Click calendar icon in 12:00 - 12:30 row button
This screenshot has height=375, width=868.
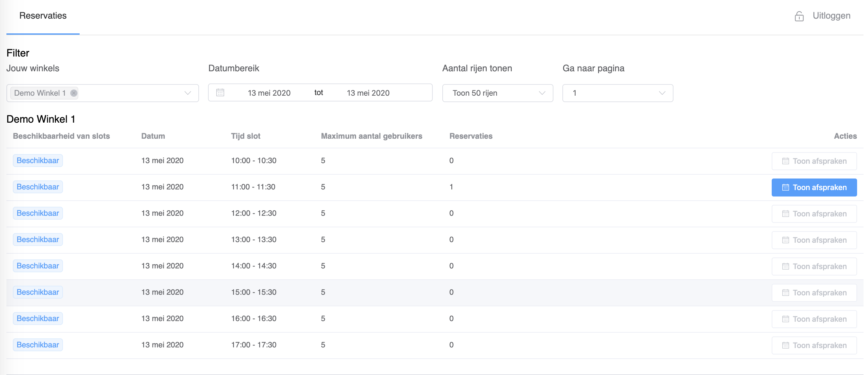pos(786,214)
